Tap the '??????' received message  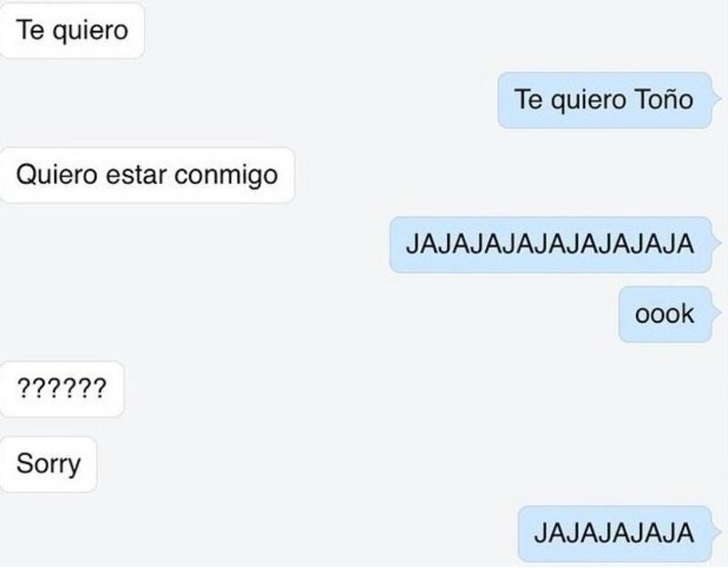pos(62,390)
